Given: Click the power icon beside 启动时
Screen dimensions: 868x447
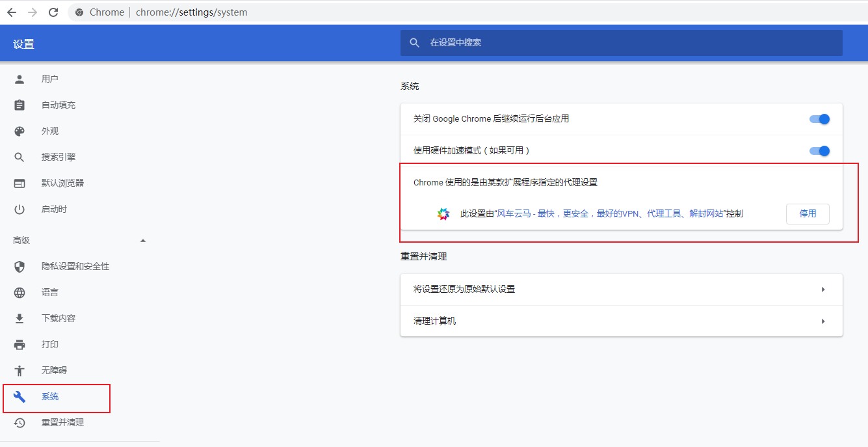Looking at the screenshot, I should coord(20,209).
